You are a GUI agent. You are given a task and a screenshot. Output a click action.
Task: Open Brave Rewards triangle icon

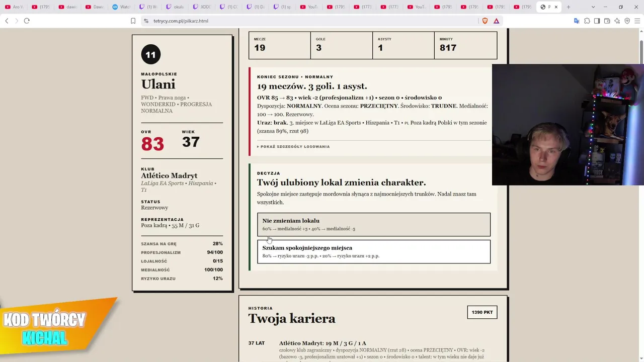(496, 21)
